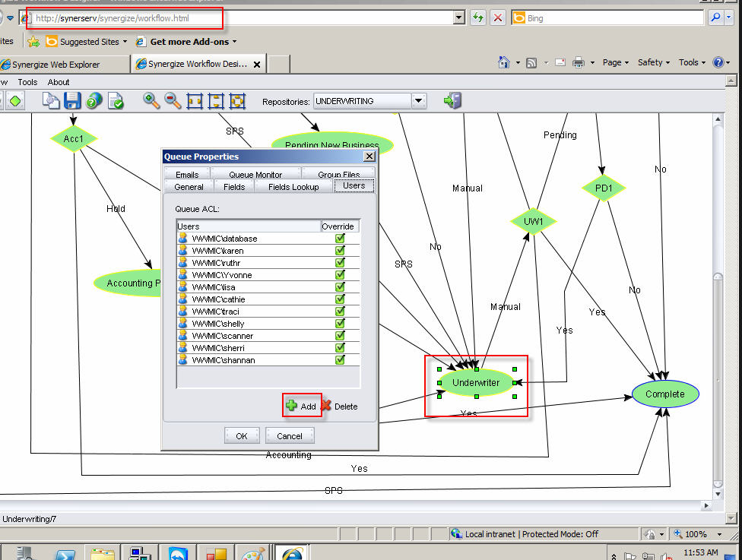Click the fit width toolbar icon

195,101
